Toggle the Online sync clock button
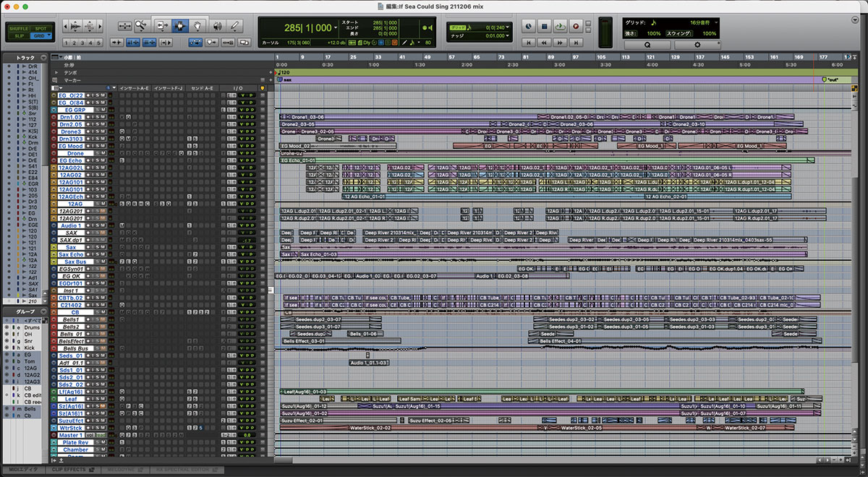 [x=529, y=26]
